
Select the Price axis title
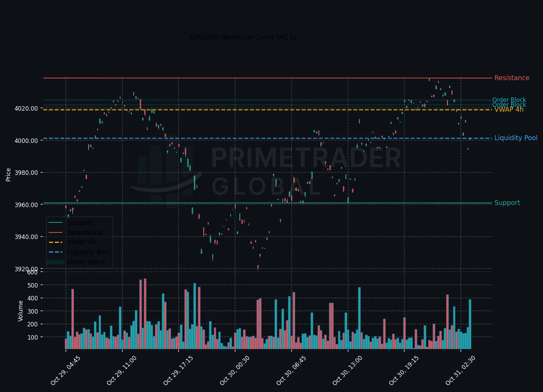click(8, 174)
